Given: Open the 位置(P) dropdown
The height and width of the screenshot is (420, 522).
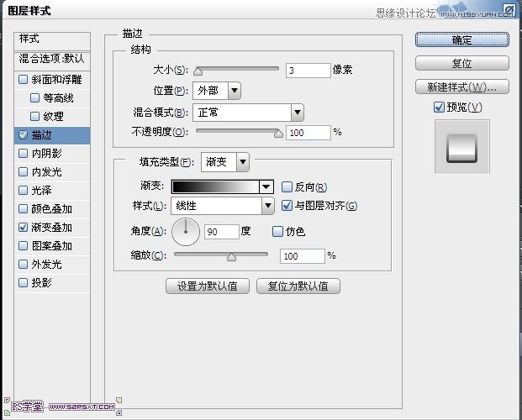Looking at the screenshot, I should 235,91.
